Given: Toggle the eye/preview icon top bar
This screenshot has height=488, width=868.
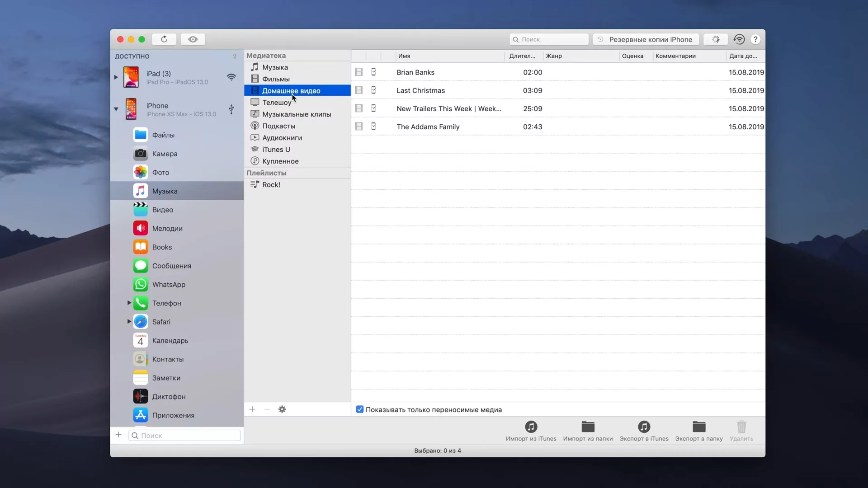Looking at the screenshot, I should 193,39.
